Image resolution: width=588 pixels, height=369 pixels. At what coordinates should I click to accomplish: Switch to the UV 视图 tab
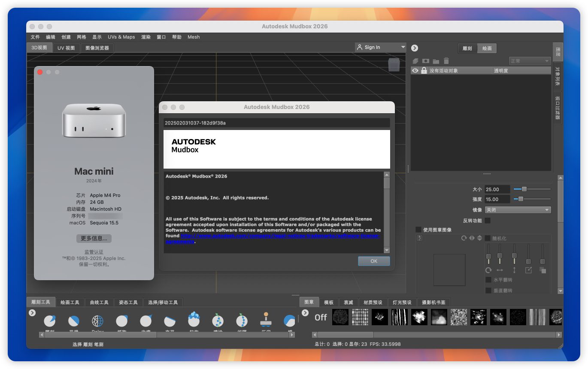click(67, 48)
